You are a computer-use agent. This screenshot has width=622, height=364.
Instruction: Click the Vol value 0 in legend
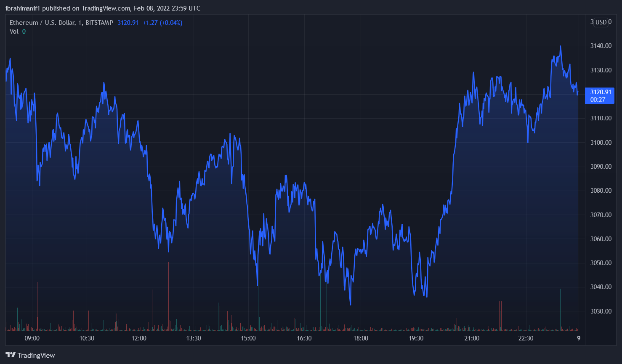(24, 32)
